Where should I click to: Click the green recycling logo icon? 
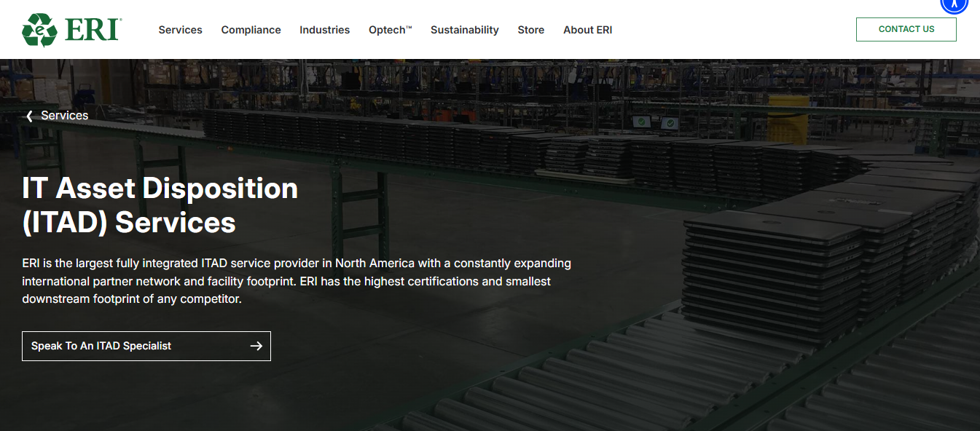click(39, 30)
